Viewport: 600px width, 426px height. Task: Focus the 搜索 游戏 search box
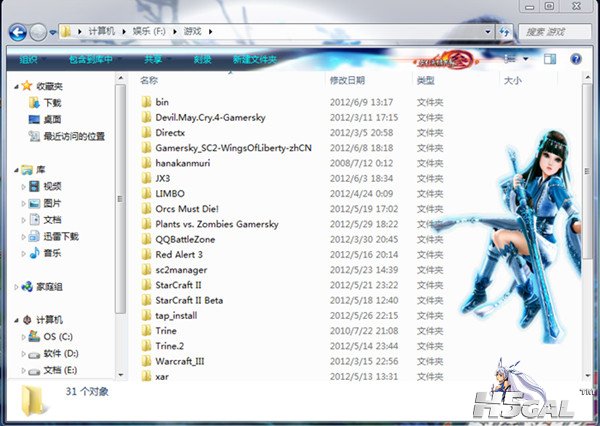click(555, 32)
